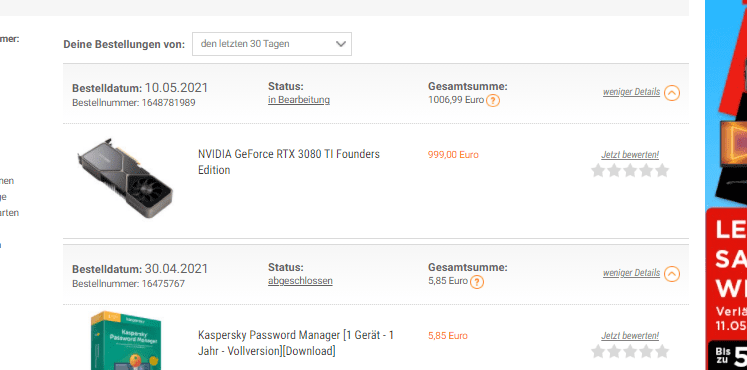Click 'Jetzt bewerten!' for the RTX 3080 Ti

[630, 155]
